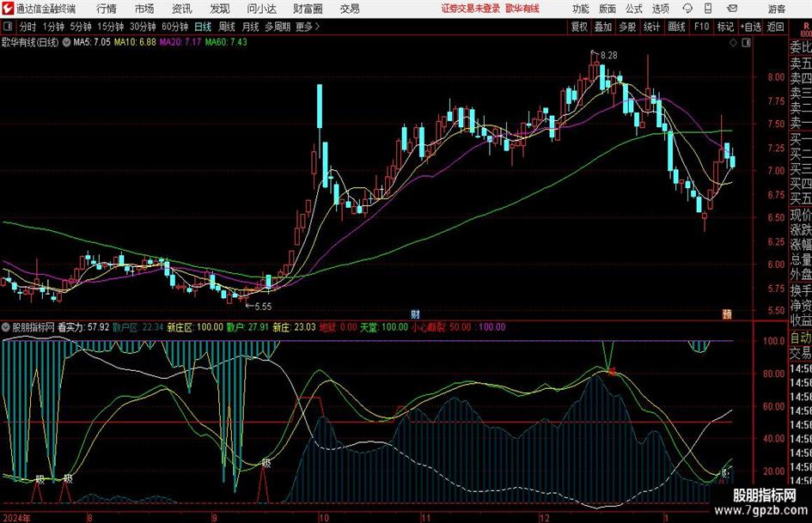Click the 画线 draw line button
The image size is (812, 523).
[x=676, y=27]
